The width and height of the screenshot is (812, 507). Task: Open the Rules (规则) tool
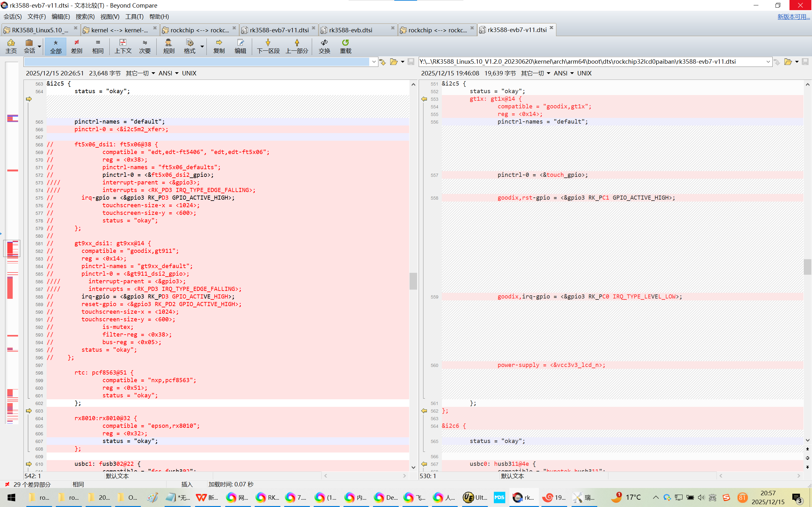(x=168, y=46)
